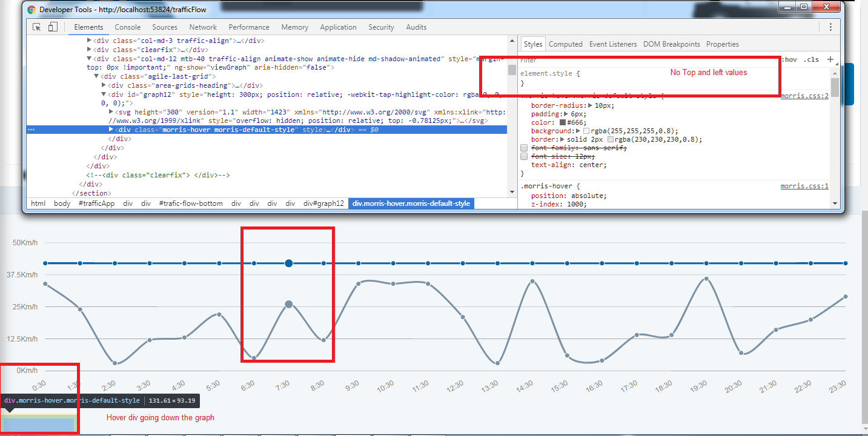The height and width of the screenshot is (436, 868).
Task: Open the background rgba color swatch
Action: [x=586, y=131]
